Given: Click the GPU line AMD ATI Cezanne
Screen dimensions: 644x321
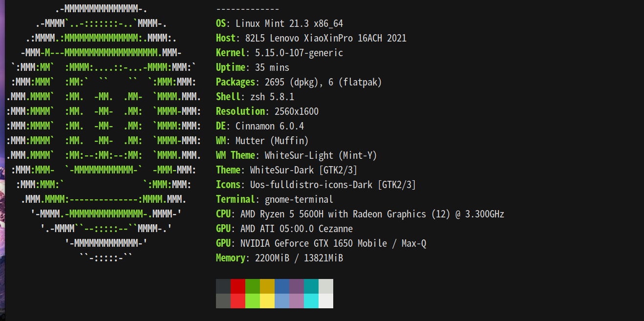Looking at the screenshot, I should [284, 229].
